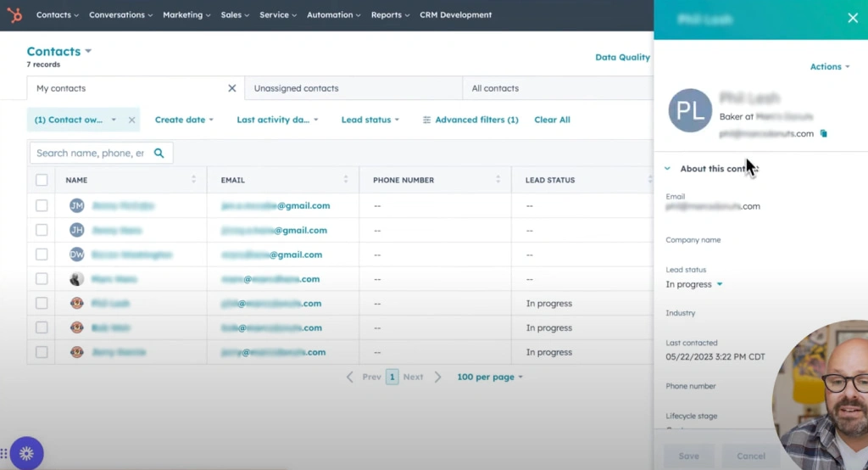The width and height of the screenshot is (868, 470).
Task: Open the Conversations navigation menu
Action: coord(120,15)
